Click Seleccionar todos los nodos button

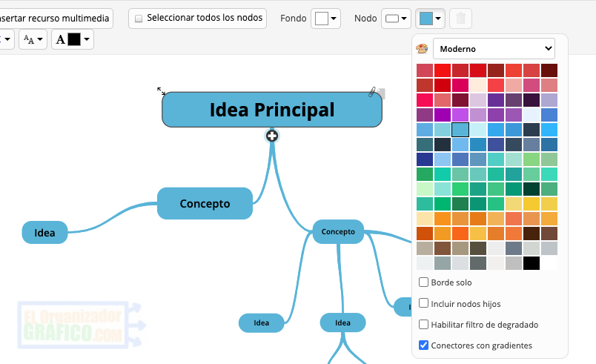(198, 18)
